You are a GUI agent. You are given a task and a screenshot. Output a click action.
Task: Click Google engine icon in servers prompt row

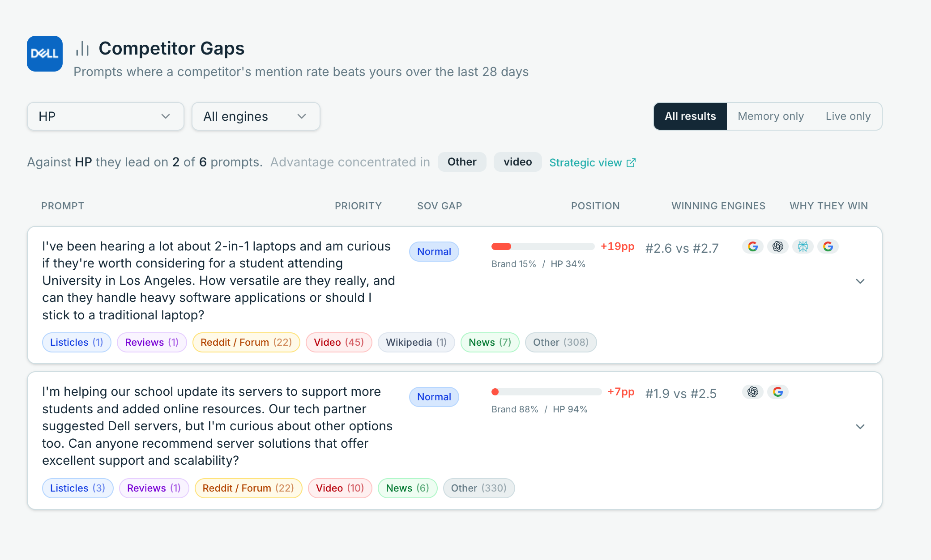tap(778, 392)
